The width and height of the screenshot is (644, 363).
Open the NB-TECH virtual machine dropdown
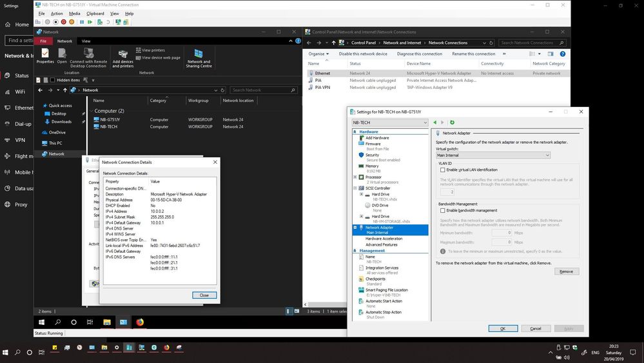pos(390,123)
